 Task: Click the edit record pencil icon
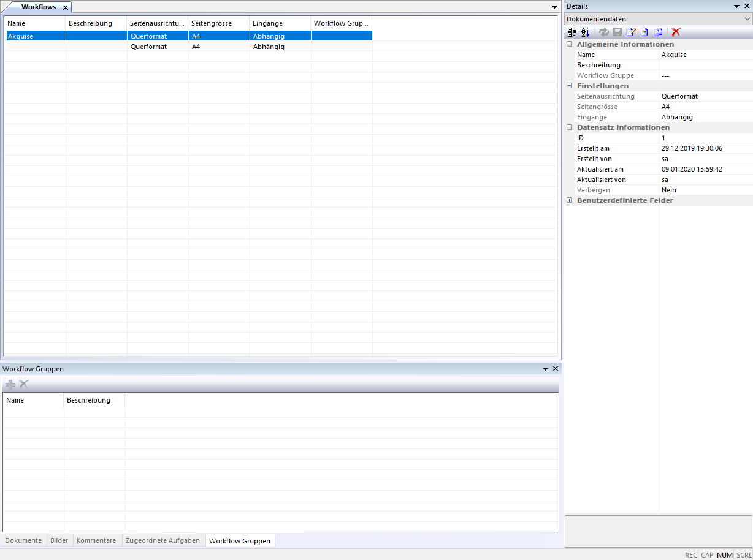[x=630, y=32]
